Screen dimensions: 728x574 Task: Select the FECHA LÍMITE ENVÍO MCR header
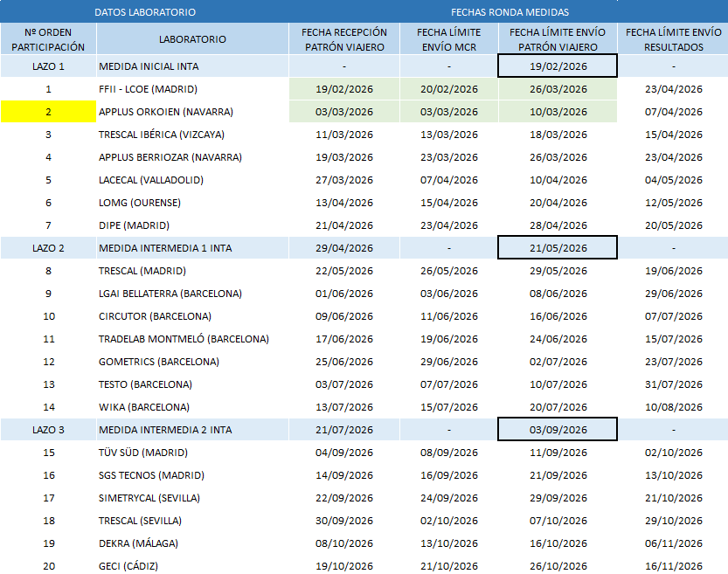tap(449, 39)
